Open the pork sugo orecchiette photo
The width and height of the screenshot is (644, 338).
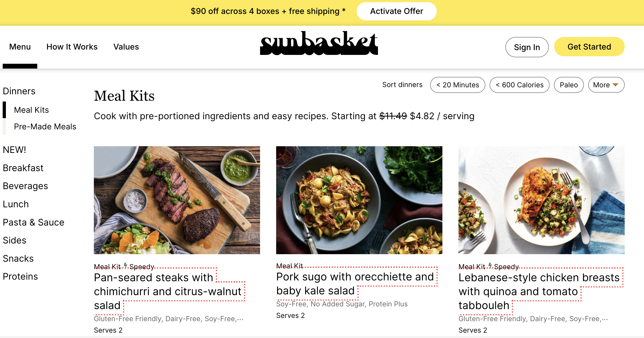click(x=359, y=200)
